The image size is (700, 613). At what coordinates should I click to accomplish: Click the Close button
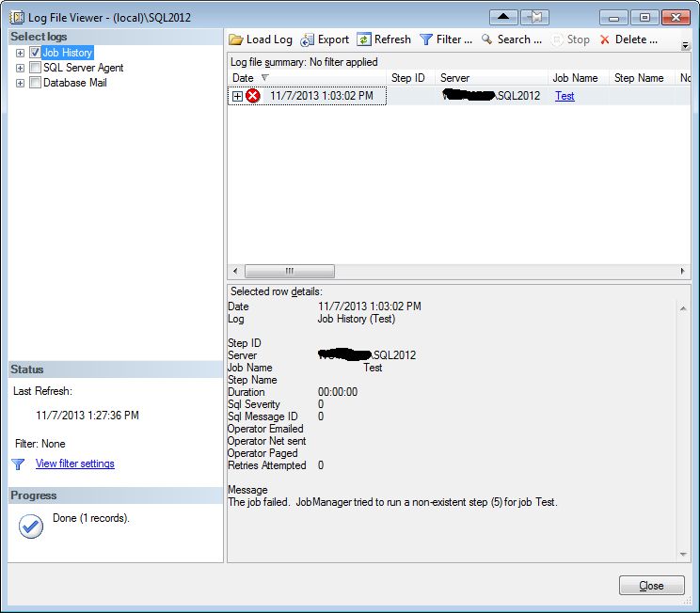tap(651, 586)
